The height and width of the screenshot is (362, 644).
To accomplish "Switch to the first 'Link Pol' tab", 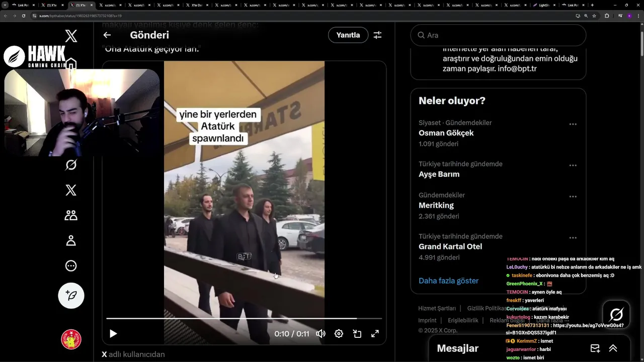I will pos(23,5).
